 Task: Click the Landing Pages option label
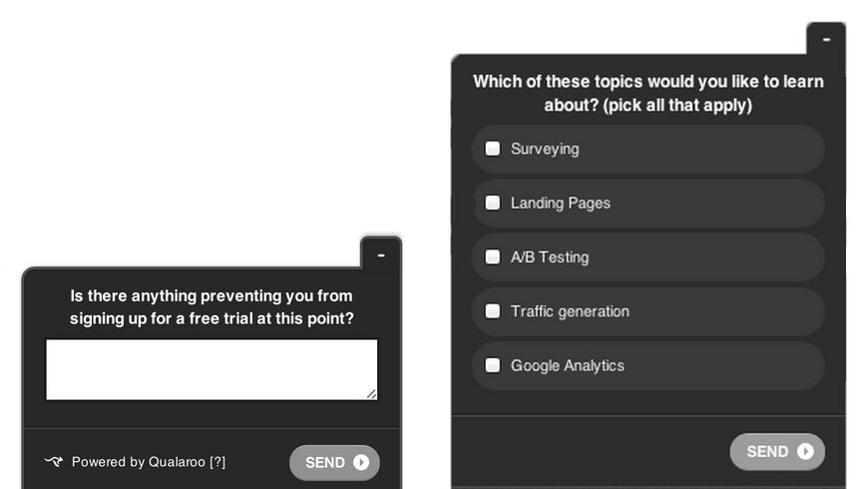pyautogui.click(x=561, y=203)
